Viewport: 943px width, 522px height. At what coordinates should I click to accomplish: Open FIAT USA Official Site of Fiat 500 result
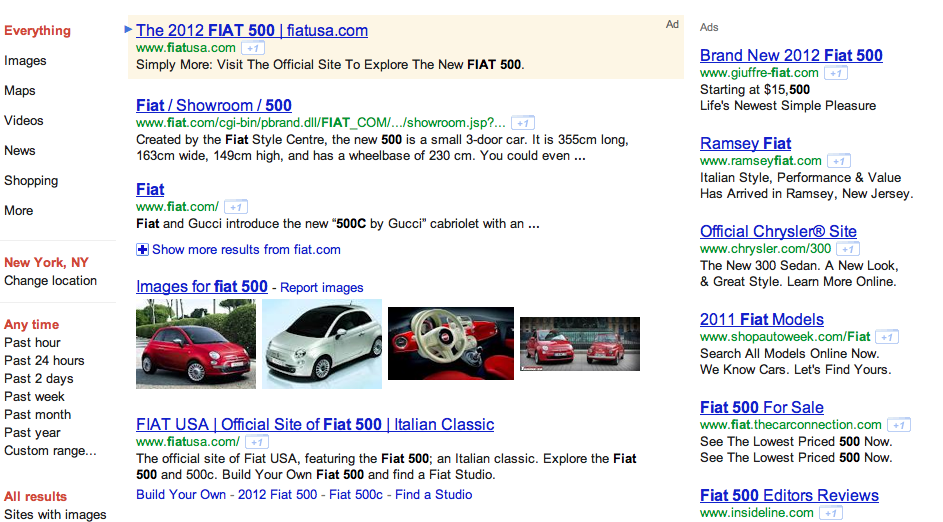pos(315,425)
